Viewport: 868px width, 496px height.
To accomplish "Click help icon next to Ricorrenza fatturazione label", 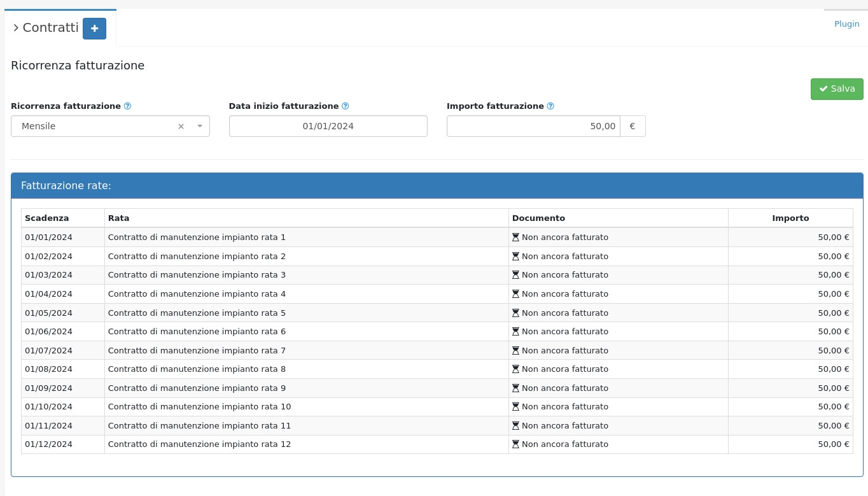I will click(x=127, y=106).
